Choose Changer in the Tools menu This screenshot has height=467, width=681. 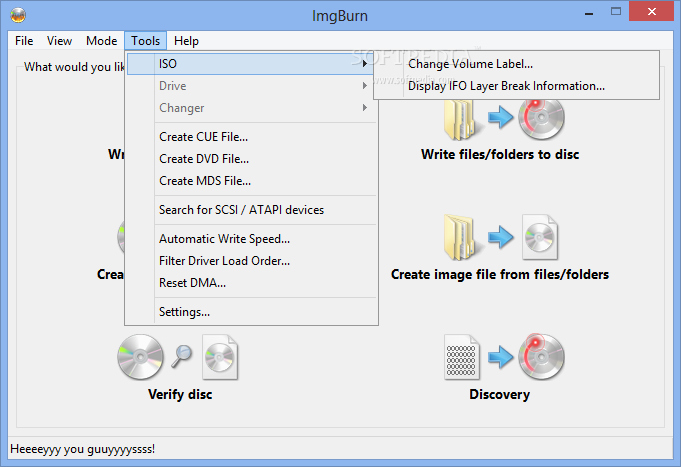click(252, 107)
